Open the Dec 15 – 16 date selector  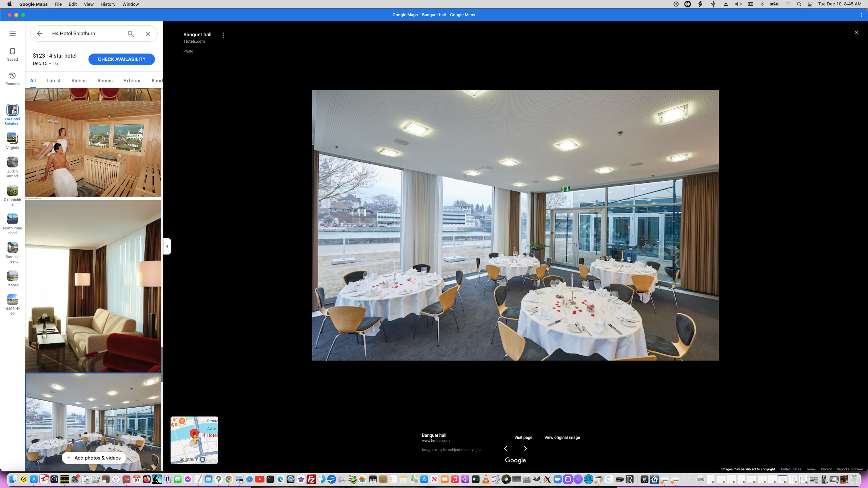45,63
